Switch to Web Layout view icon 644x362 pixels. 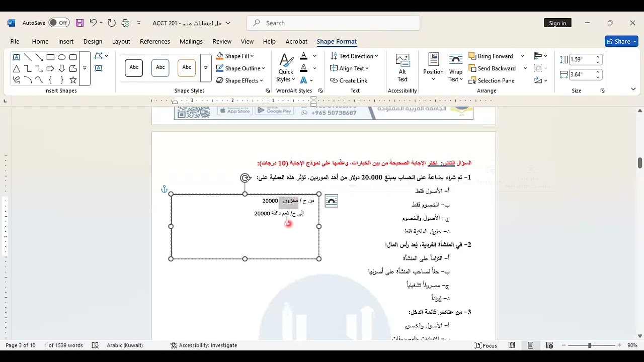tap(550, 345)
